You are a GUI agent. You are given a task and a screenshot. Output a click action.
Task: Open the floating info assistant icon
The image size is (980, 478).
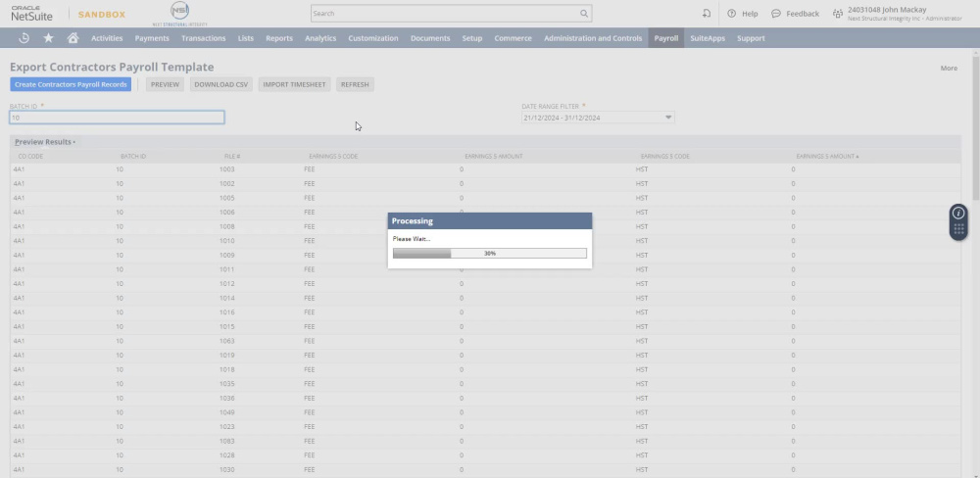pos(958,214)
